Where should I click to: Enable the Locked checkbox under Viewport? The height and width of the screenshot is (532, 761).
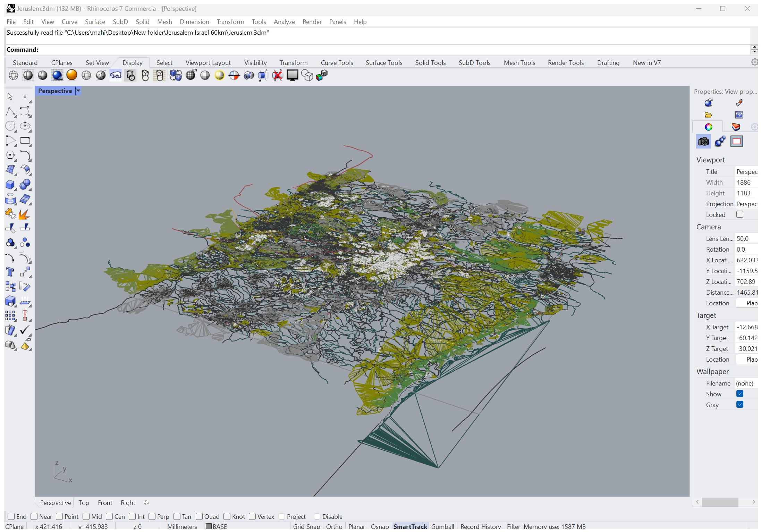pos(740,214)
